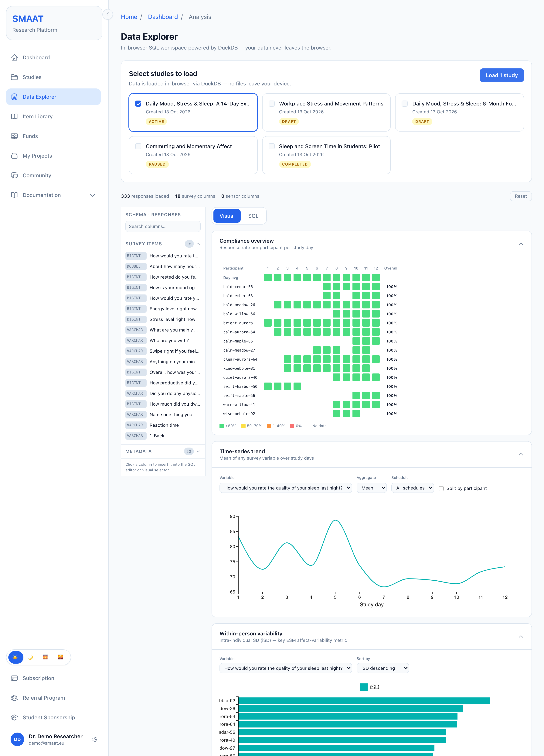Insert the Stress level right now column

tap(163, 319)
